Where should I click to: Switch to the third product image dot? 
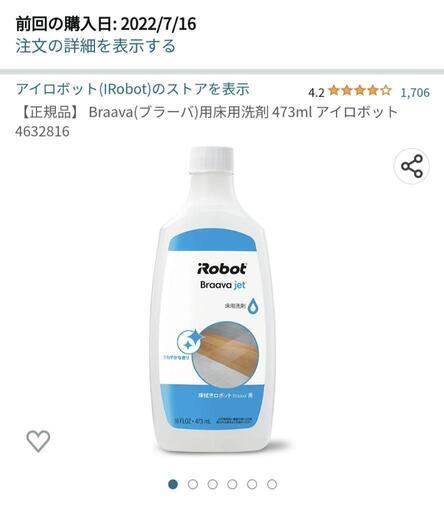212,484
